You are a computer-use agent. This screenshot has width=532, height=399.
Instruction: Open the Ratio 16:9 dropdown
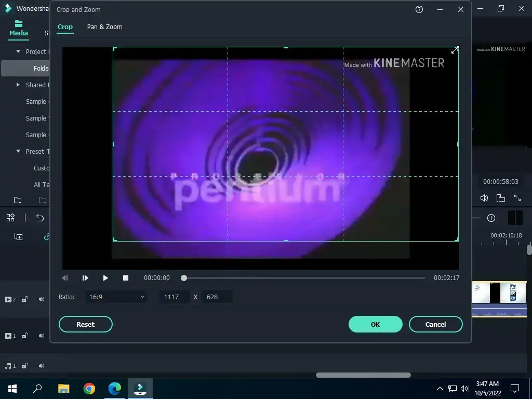(116, 297)
